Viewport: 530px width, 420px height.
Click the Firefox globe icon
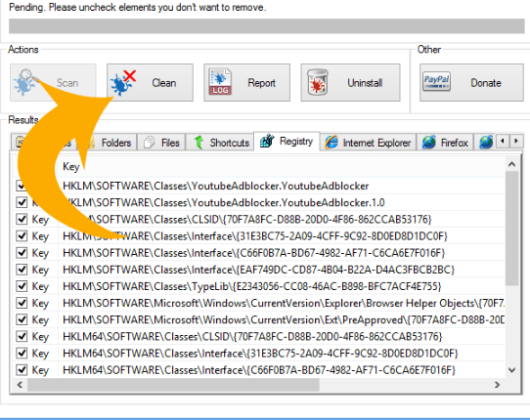pyautogui.click(x=429, y=143)
